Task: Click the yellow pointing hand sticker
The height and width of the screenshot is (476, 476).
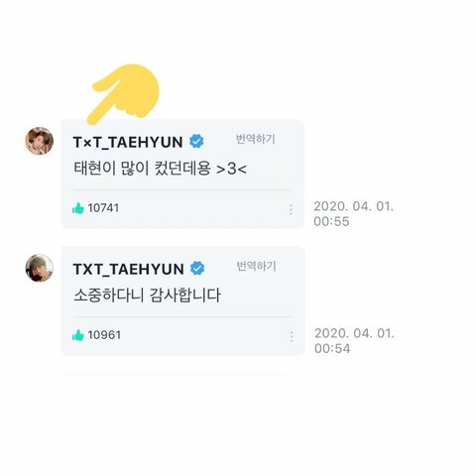Action: pyautogui.click(x=123, y=94)
